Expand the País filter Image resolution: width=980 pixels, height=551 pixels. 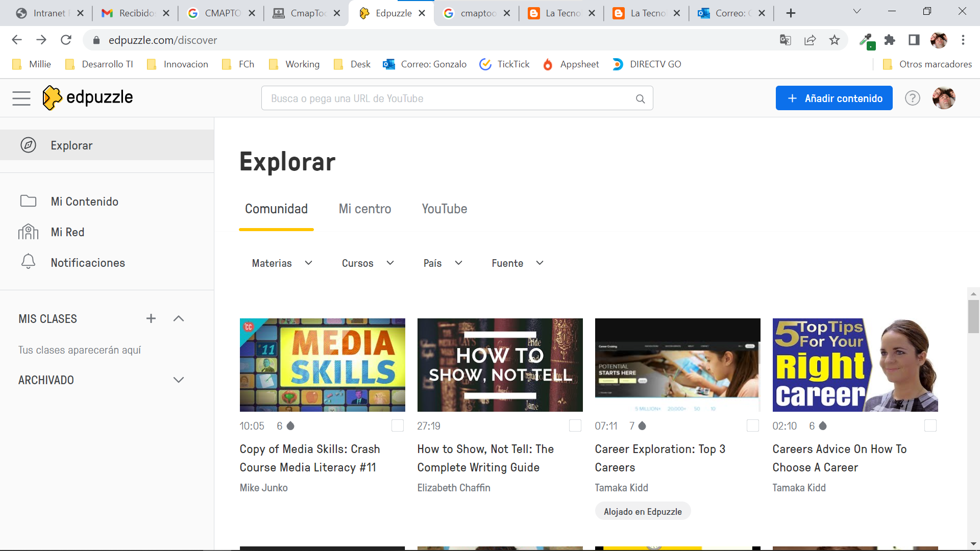[442, 263]
